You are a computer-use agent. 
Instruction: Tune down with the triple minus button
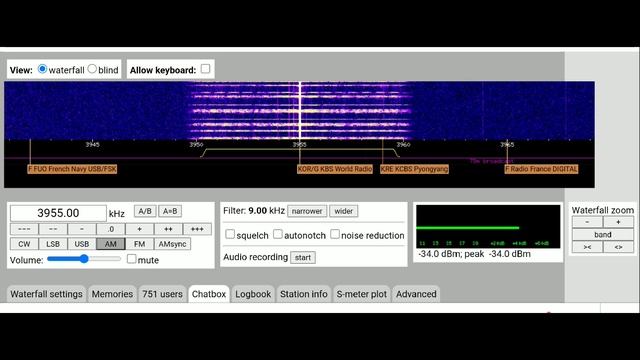[x=24, y=229]
